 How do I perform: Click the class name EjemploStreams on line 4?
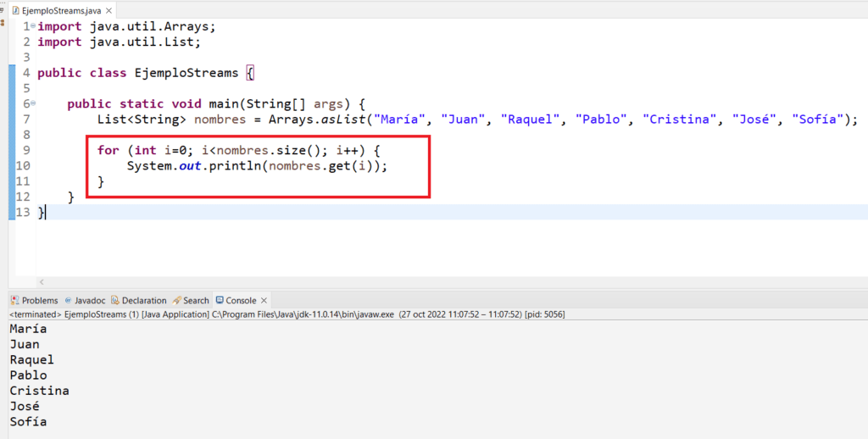click(186, 73)
